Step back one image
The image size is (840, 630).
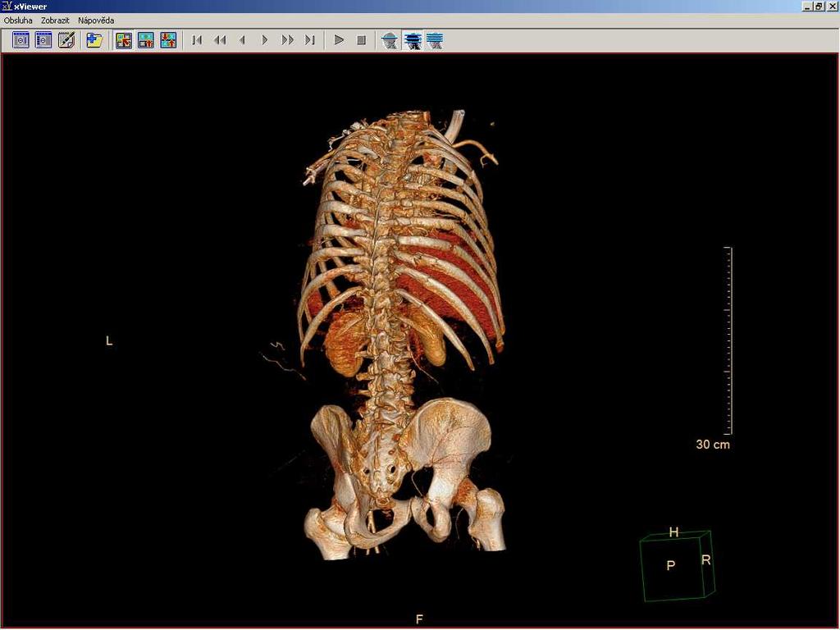coord(242,40)
